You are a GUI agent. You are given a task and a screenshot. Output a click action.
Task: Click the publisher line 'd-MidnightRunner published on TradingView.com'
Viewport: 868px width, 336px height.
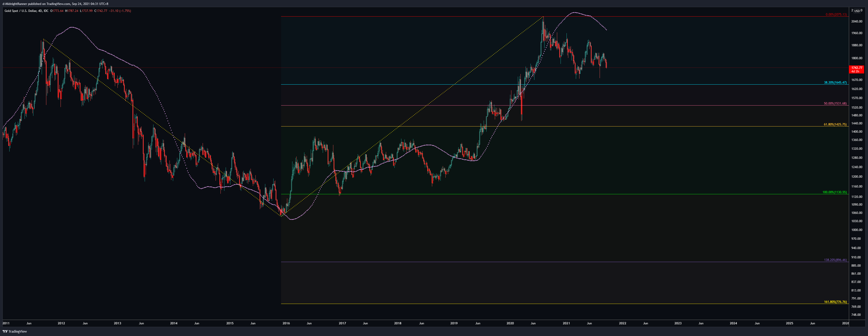click(x=36, y=4)
